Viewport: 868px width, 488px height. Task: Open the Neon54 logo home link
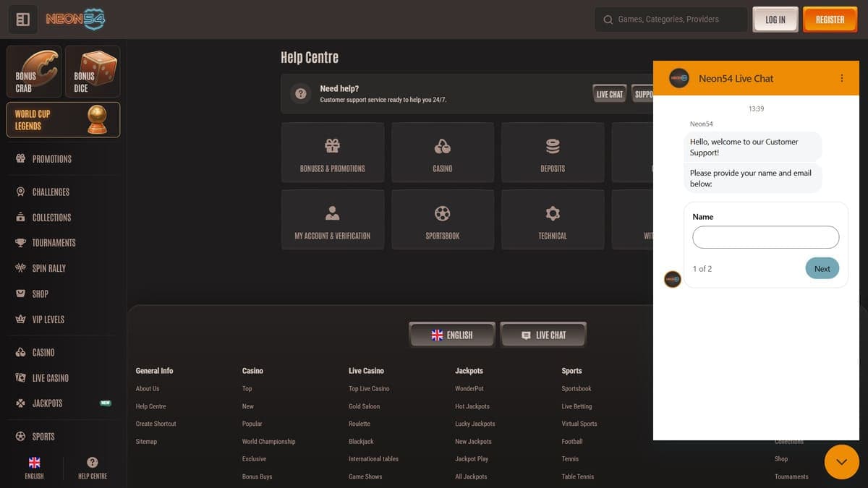pos(76,20)
